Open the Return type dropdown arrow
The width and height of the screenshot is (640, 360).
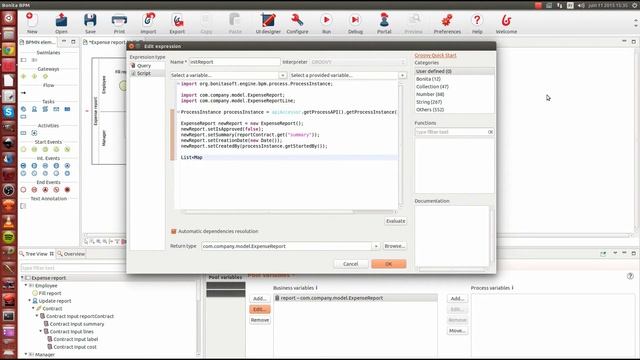point(376,246)
